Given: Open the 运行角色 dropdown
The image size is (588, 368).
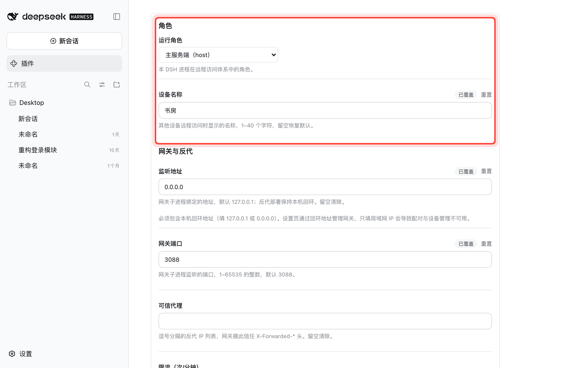Looking at the screenshot, I should click(x=218, y=55).
